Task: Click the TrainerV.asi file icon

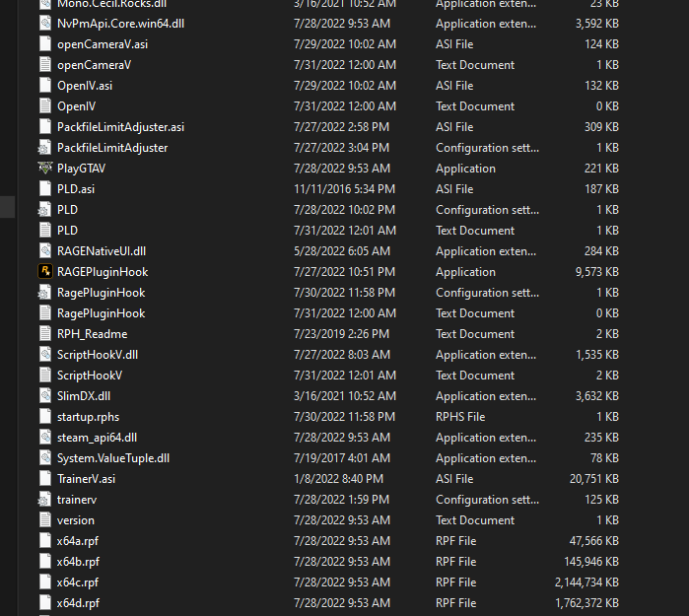Action: [x=44, y=478]
